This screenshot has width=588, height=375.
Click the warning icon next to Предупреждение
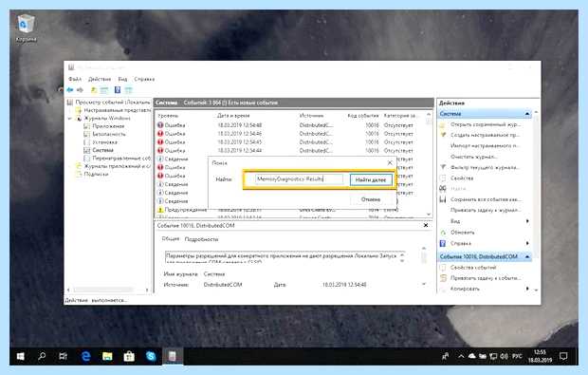(160, 210)
